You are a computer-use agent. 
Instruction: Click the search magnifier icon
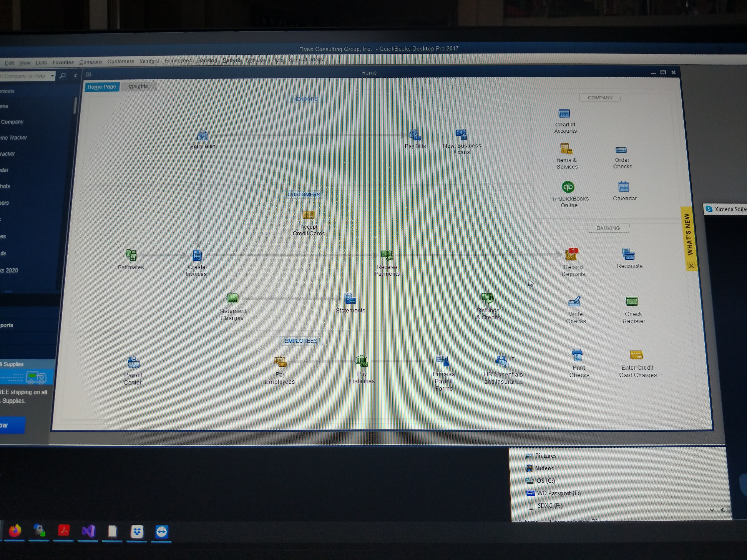point(62,76)
